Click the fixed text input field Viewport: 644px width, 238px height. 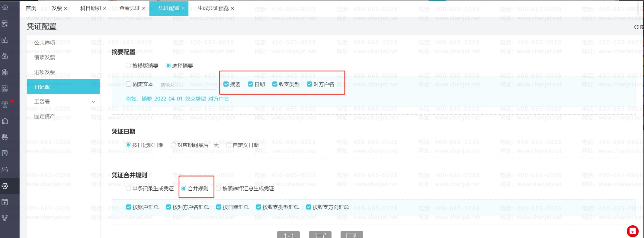point(188,85)
